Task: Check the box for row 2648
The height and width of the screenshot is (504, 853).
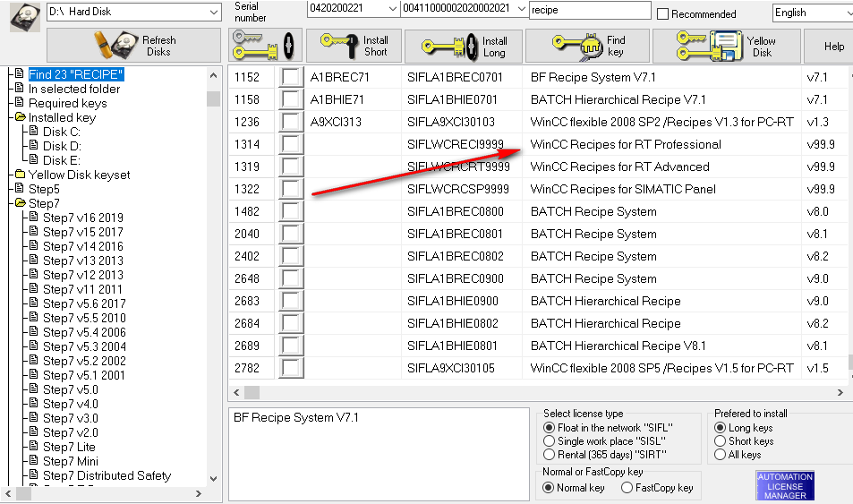Action: coord(291,278)
